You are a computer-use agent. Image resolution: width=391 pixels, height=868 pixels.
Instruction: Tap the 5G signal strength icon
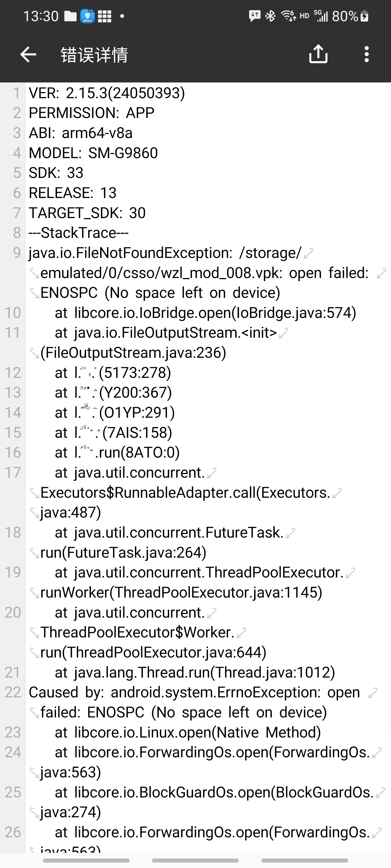[x=320, y=16]
